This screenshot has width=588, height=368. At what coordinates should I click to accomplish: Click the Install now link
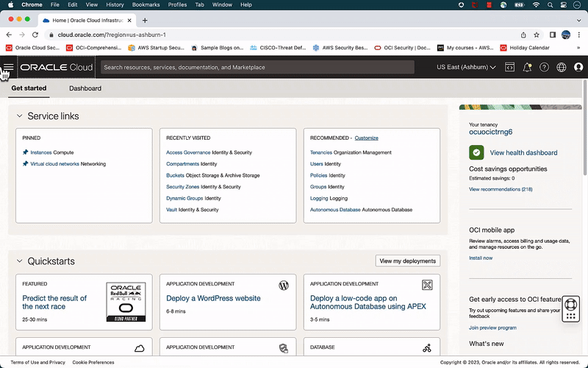pyautogui.click(x=481, y=258)
